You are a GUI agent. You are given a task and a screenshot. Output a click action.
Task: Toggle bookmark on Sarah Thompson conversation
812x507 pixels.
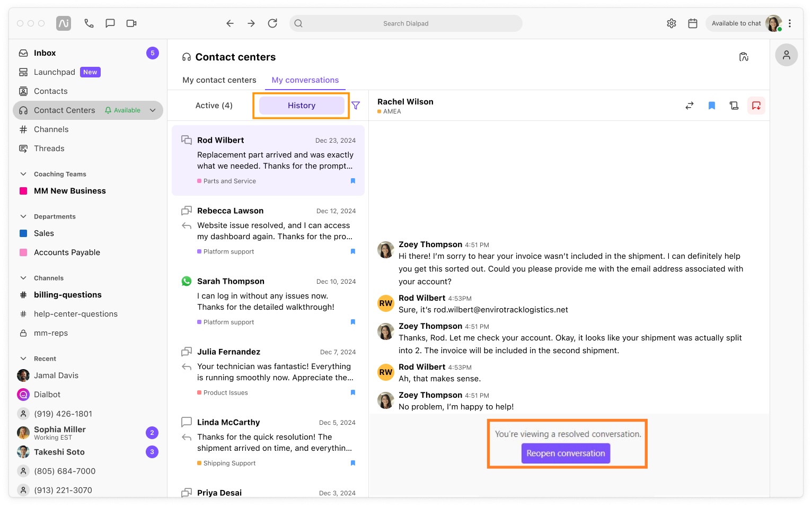click(x=353, y=322)
